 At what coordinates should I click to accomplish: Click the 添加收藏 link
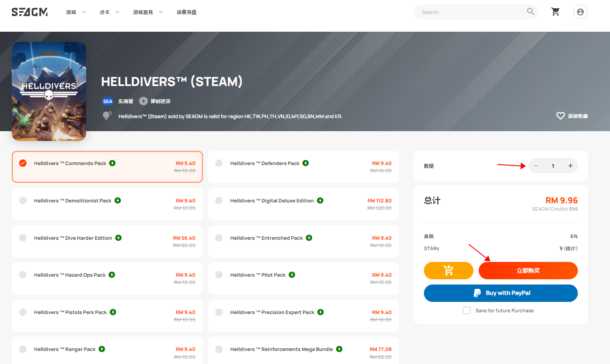[578, 116]
